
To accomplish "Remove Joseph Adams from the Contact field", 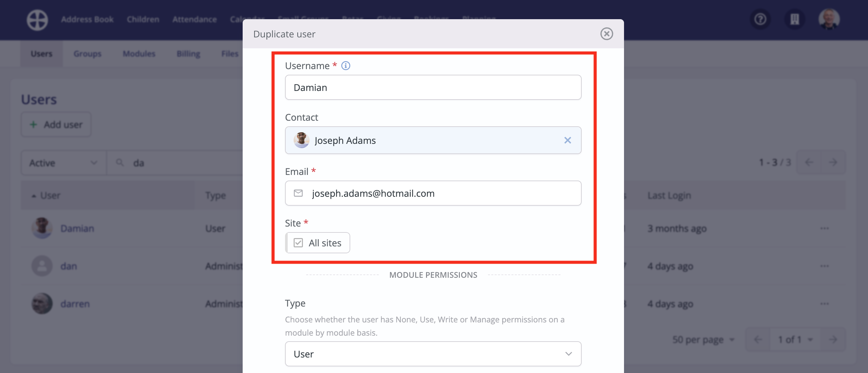I will click(568, 141).
